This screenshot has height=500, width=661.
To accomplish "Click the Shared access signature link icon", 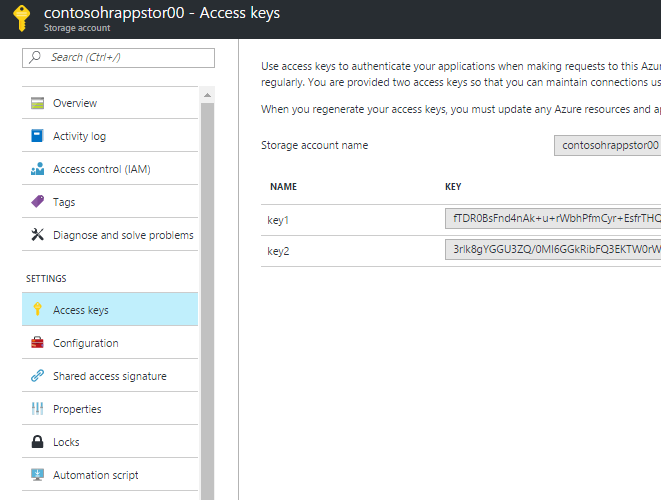I will tap(38, 376).
